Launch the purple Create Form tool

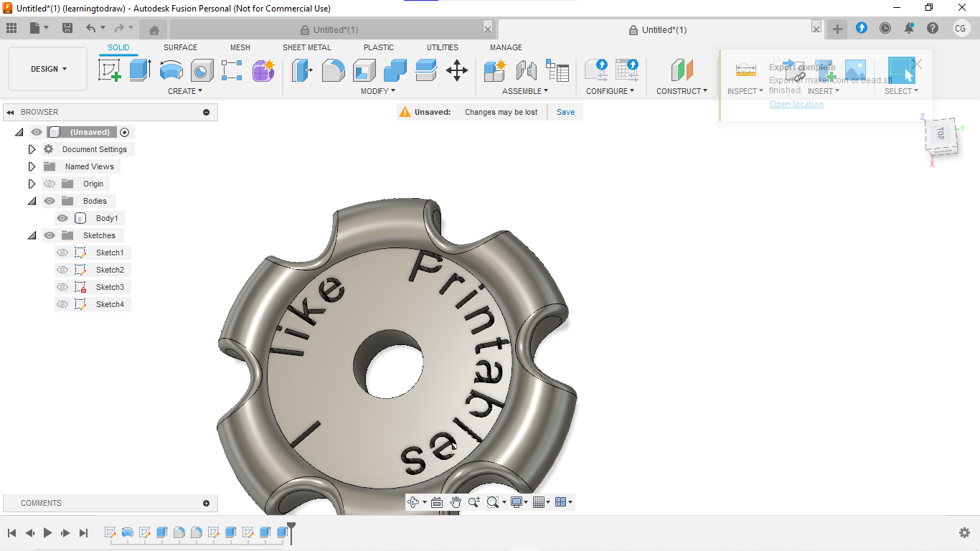263,70
